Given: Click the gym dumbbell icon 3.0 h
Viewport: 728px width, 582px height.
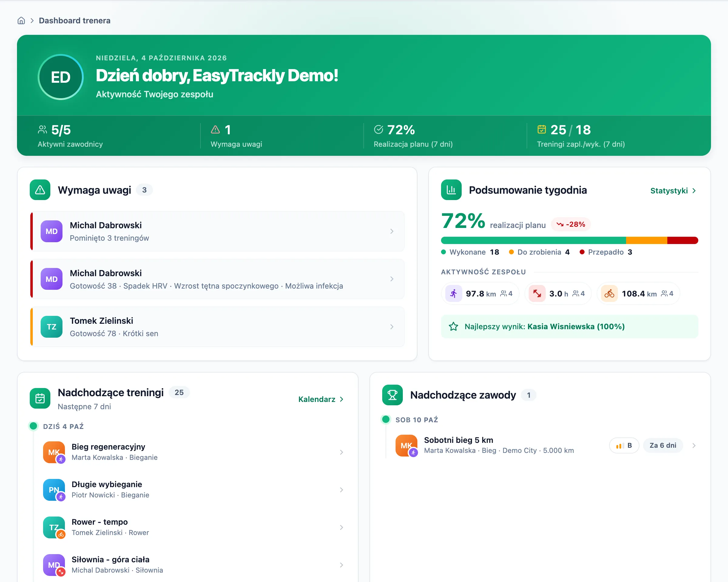Looking at the screenshot, I should 537,293.
